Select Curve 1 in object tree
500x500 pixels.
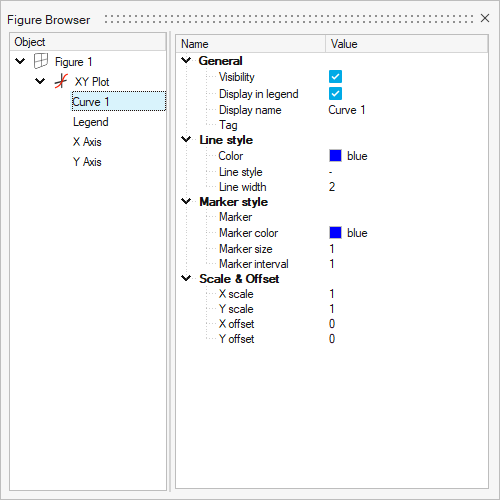119,101
